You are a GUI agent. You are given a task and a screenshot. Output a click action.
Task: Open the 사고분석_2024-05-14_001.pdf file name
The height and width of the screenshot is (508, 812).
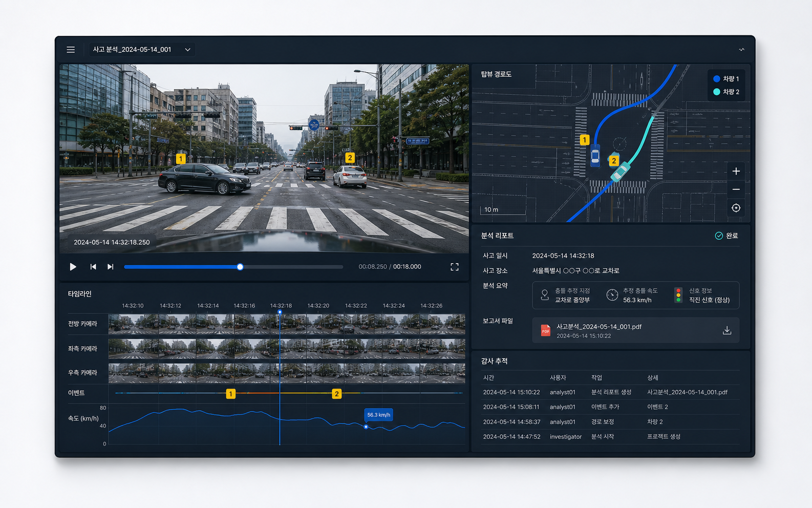point(599,327)
